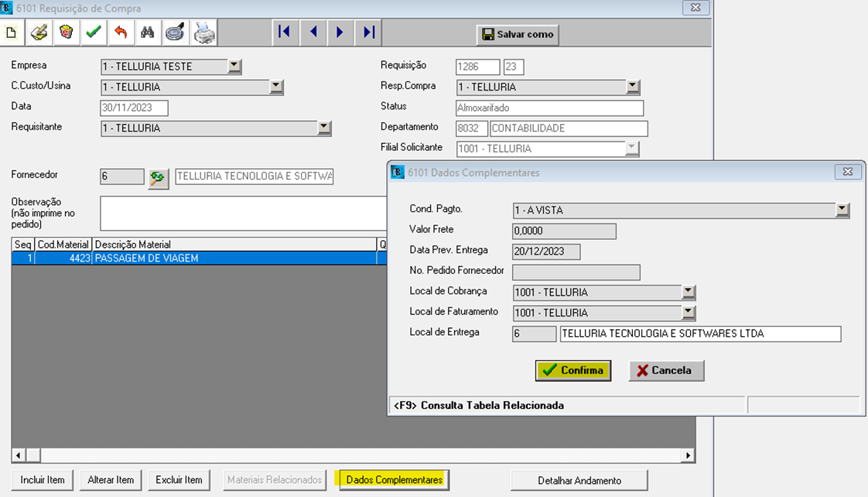This screenshot has height=497, width=868.
Task: Close the Requisição de Compra window
Action: click(695, 7)
